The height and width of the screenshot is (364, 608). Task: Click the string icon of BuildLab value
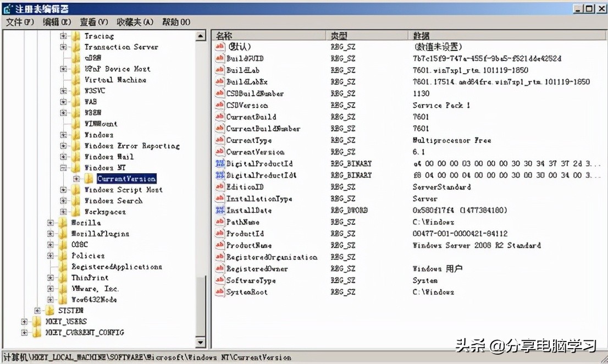click(x=220, y=70)
